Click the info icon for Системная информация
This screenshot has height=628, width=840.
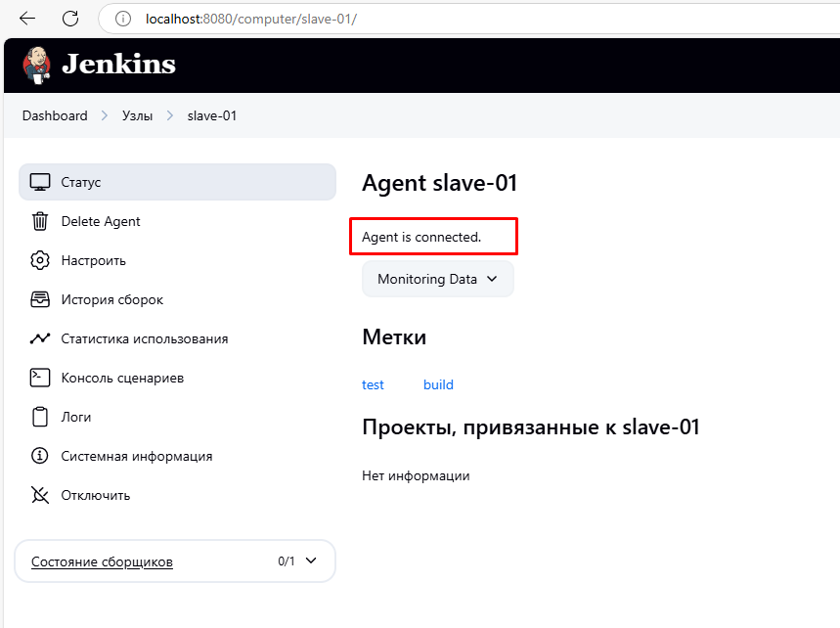point(40,456)
